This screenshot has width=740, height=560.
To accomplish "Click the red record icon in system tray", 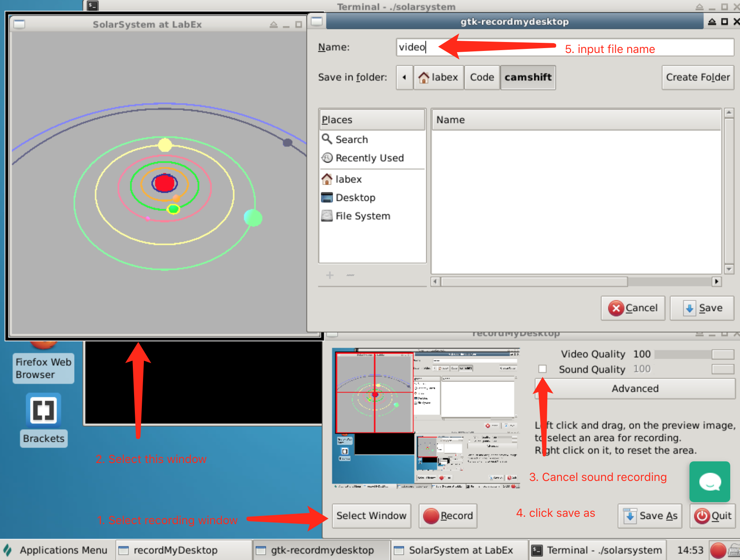I will click(x=718, y=550).
